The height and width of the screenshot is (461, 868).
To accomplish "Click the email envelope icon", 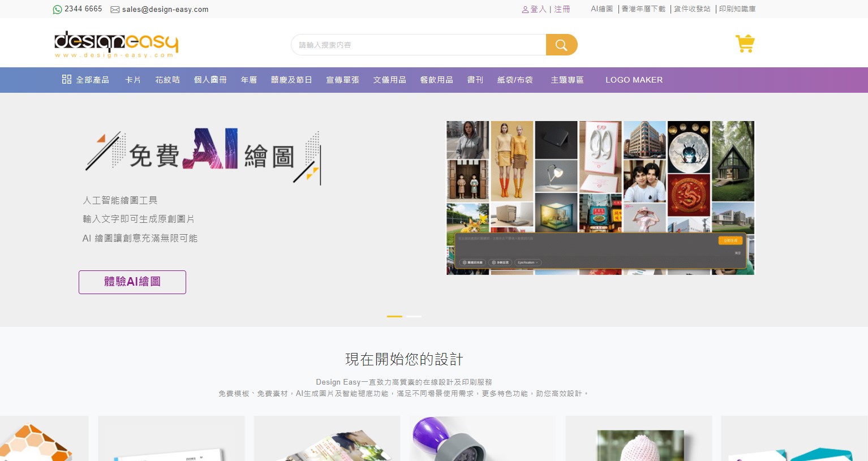I will click(115, 10).
